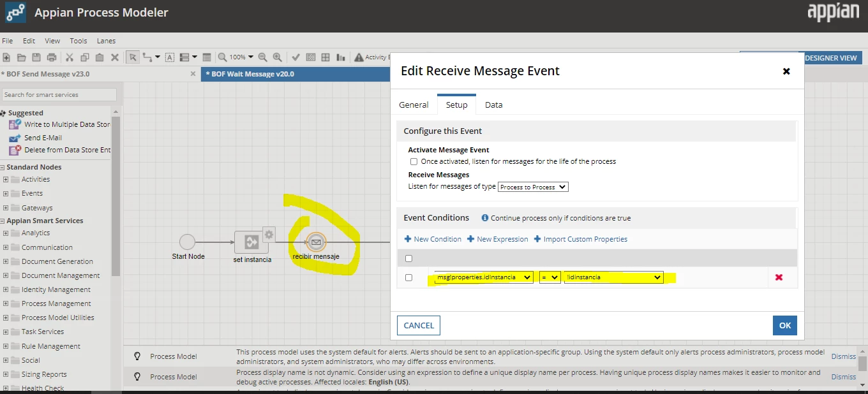Switch to the General tab
This screenshot has width=868, height=394.
(x=414, y=105)
